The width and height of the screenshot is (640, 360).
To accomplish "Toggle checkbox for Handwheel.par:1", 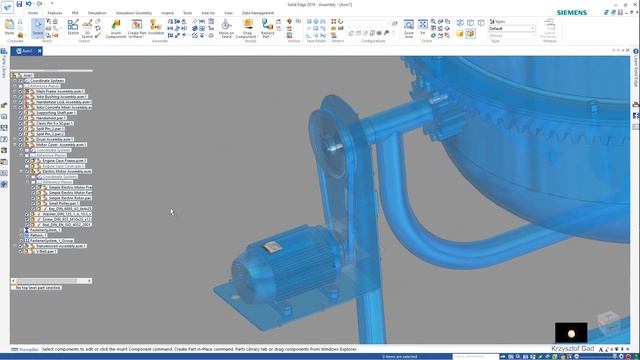I will point(21,118).
